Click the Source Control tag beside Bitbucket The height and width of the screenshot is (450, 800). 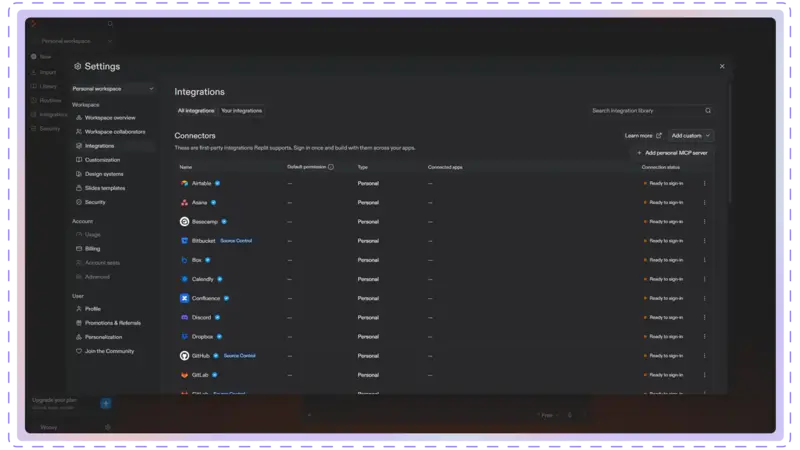(x=236, y=241)
